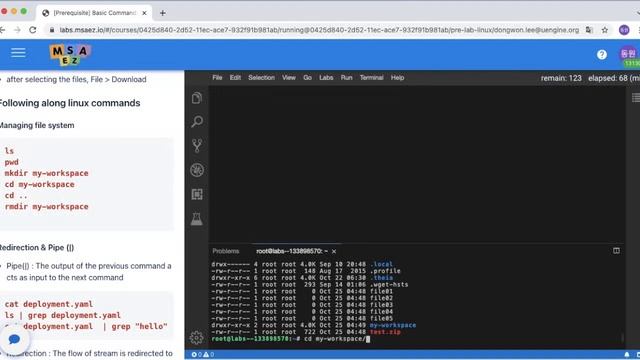Click '.profile' in terminal listing

click(x=385, y=271)
